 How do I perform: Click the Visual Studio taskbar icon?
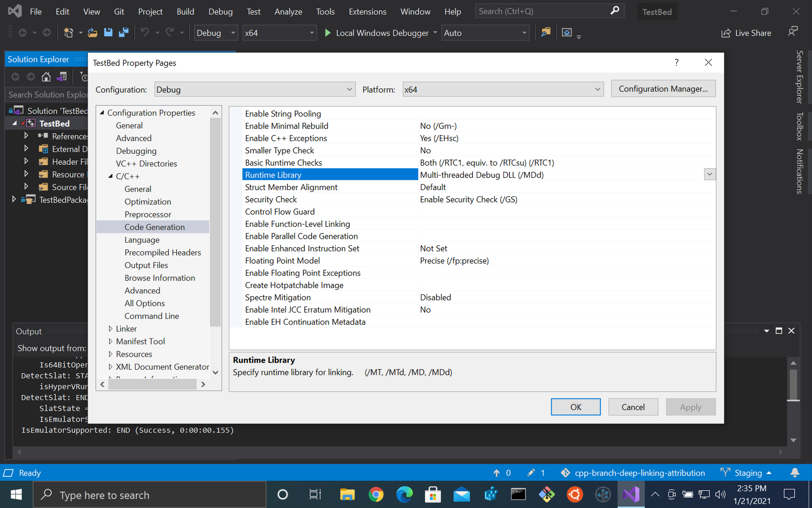click(x=631, y=494)
